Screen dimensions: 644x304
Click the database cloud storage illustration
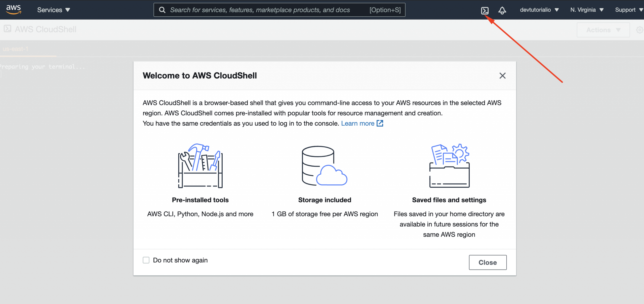coord(325,166)
